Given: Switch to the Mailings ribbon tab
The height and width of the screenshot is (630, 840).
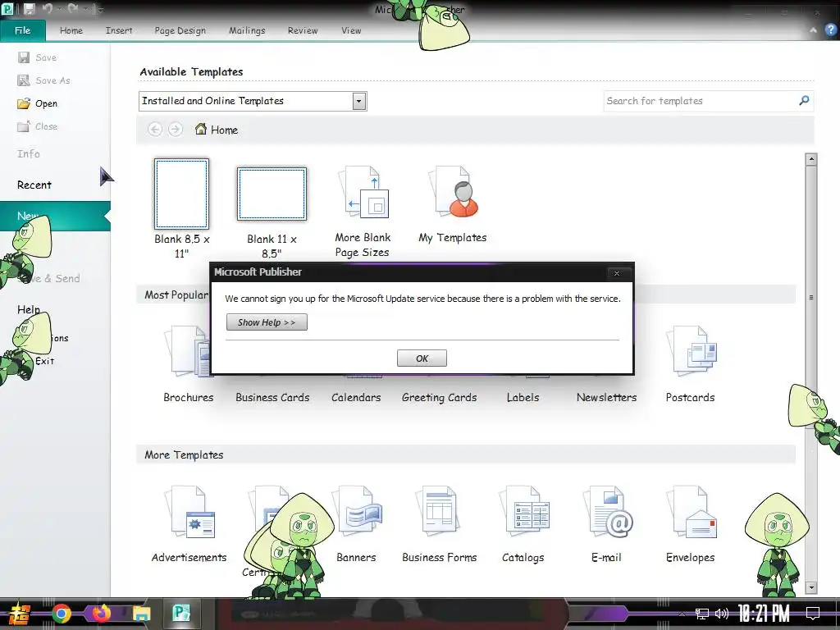Looking at the screenshot, I should pos(247,30).
